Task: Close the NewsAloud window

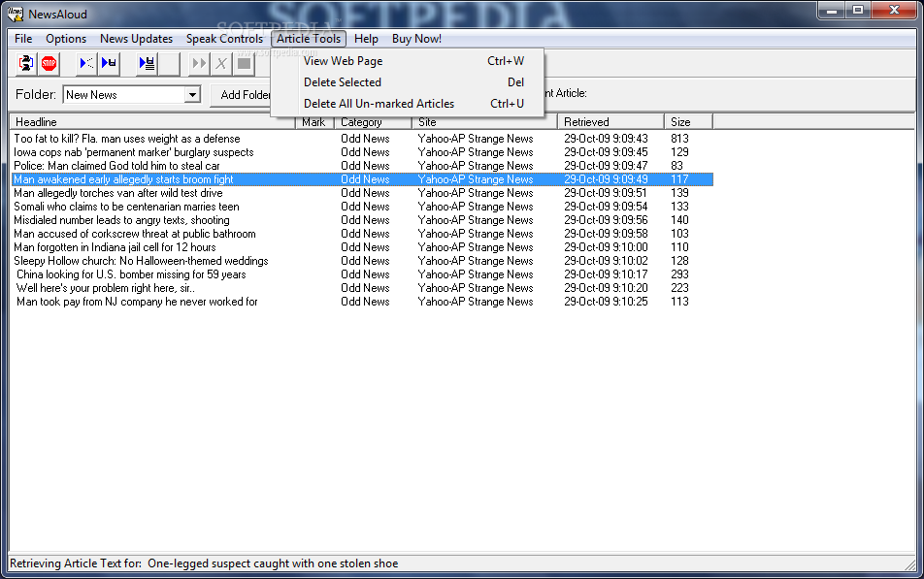Action: (x=894, y=10)
